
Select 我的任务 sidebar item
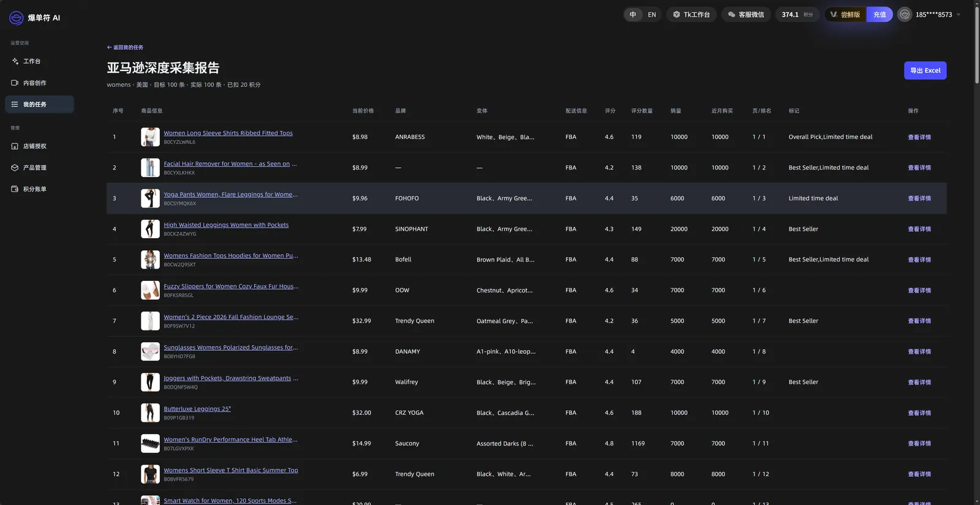pos(39,104)
